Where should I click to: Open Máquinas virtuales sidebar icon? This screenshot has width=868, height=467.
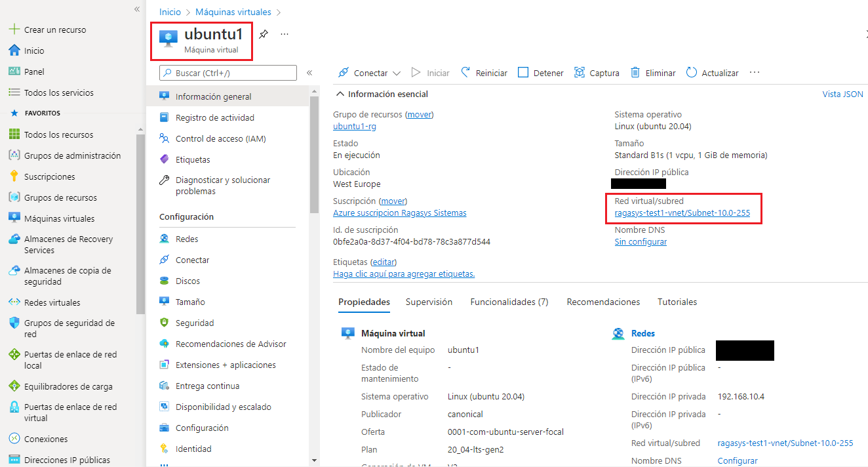[x=14, y=218]
